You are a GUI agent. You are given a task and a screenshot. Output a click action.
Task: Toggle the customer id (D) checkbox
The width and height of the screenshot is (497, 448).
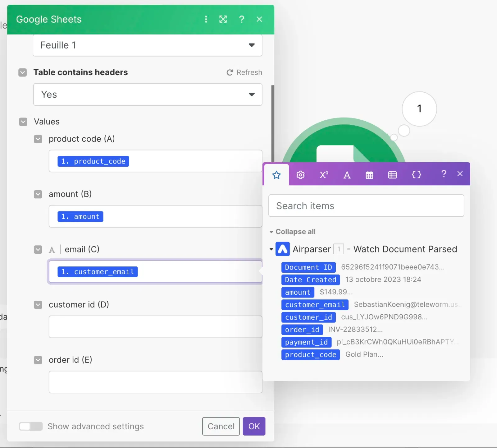pyautogui.click(x=38, y=305)
